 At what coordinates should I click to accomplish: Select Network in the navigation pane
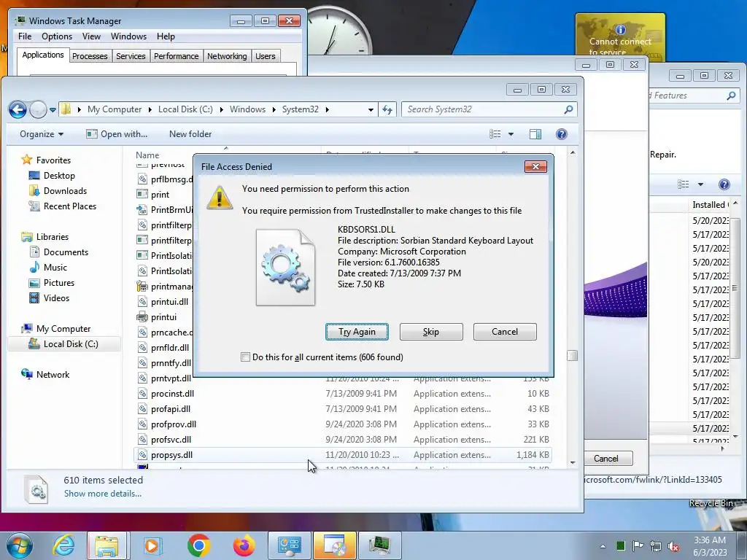pos(45,374)
